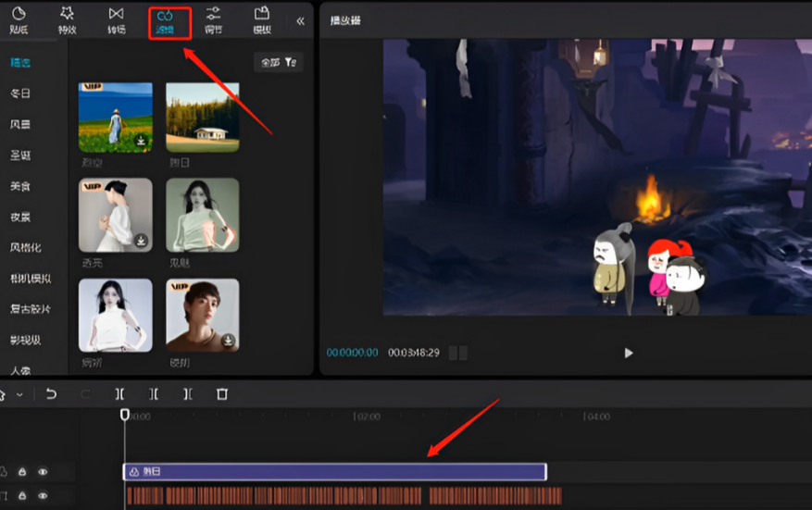Image resolution: width=812 pixels, height=510 pixels.
Task: Toggle visibility of the filter track
Action: click(x=43, y=472)
